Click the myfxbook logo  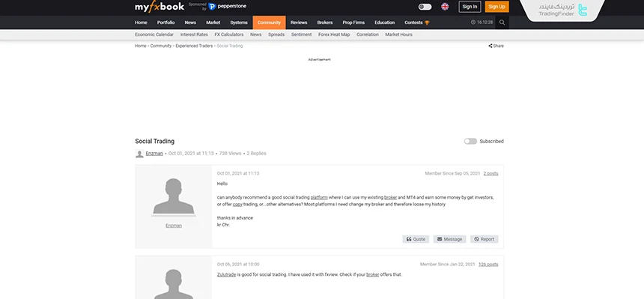tap(160, 7)
